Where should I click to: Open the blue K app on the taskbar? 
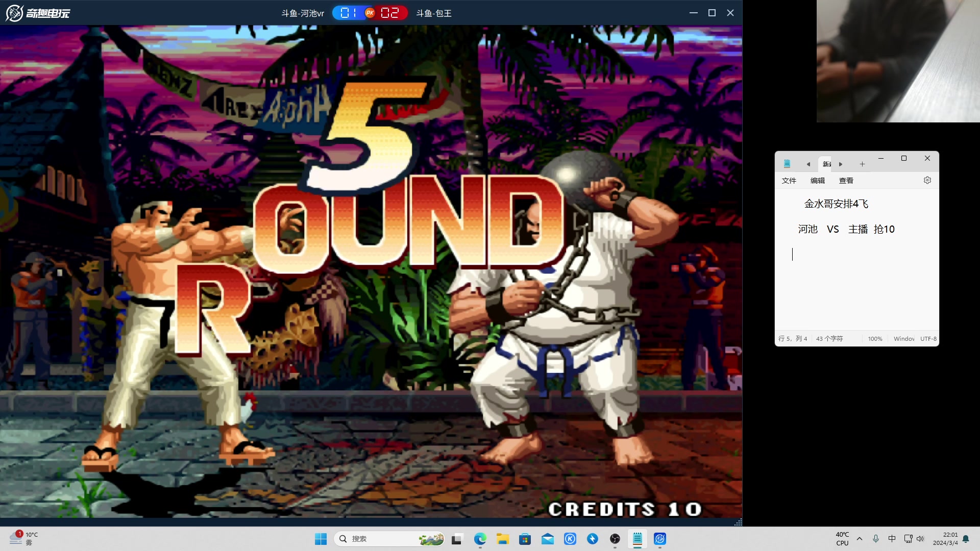click(570, 539)
